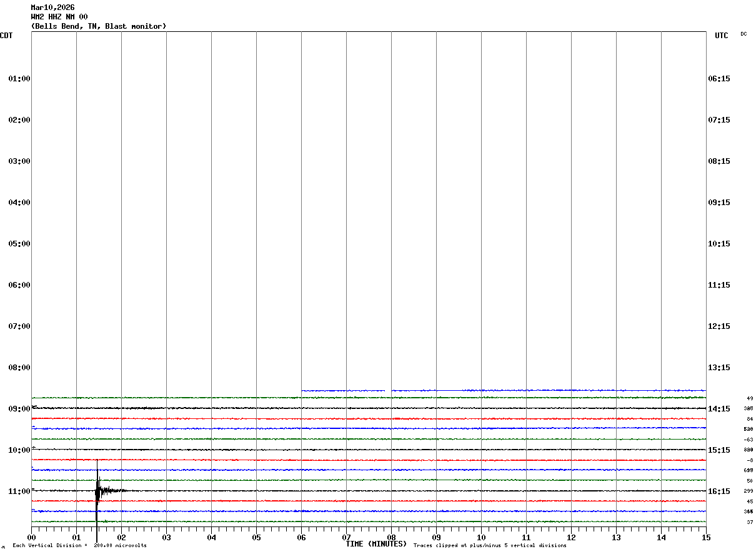
Task: Select minute 15 on the bottom axis
Action: click(705, 537)
